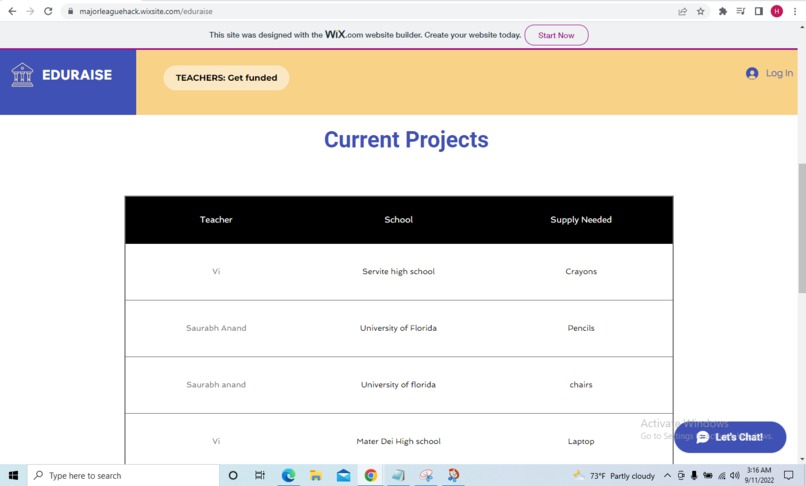Click the microphone tray icon

pyautogui.click(x=694, y=476)
